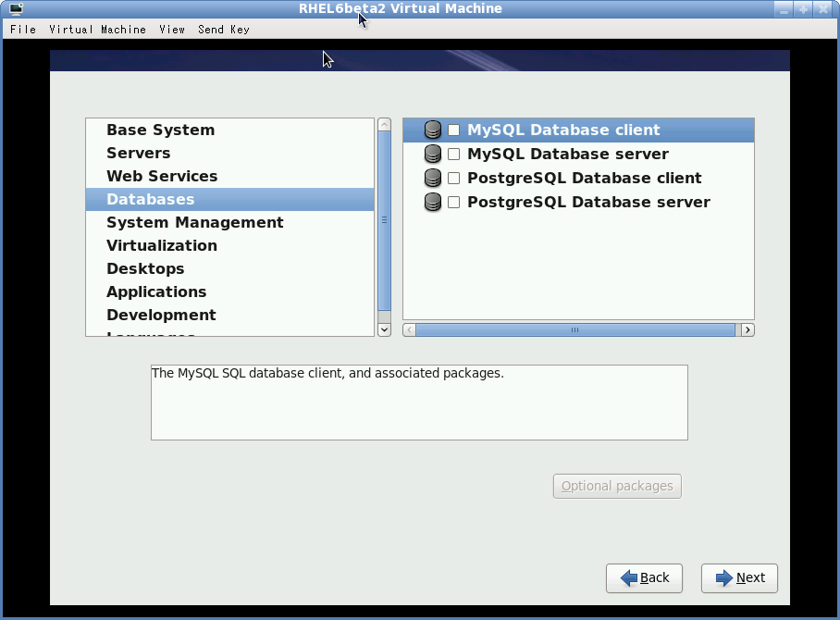Click the database icon beside PostgreSQL Database client

[433, 178]
